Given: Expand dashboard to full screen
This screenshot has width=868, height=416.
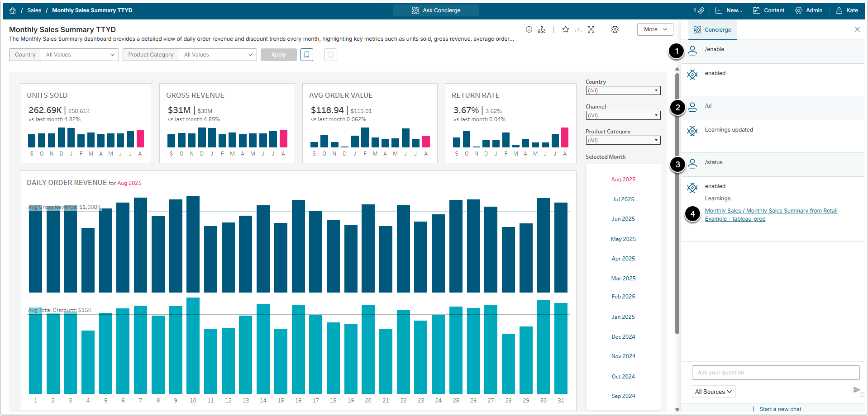Looking at the screenshot, I should click(x=591, y=29).
